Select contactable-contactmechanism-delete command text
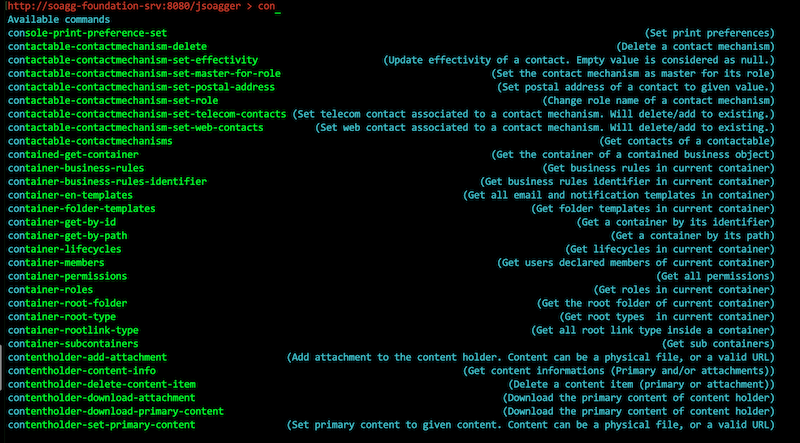The width and height of the screenshot is (800, 443). point(107,47)
